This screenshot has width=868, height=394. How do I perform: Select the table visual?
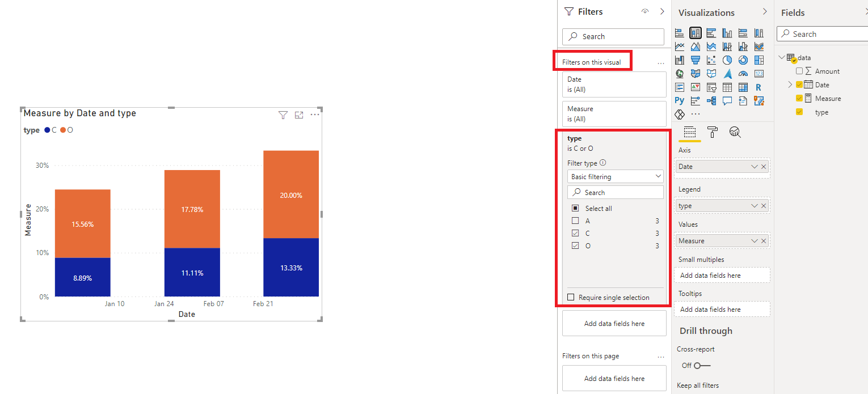pyautogui.click(x=727, y=87)
